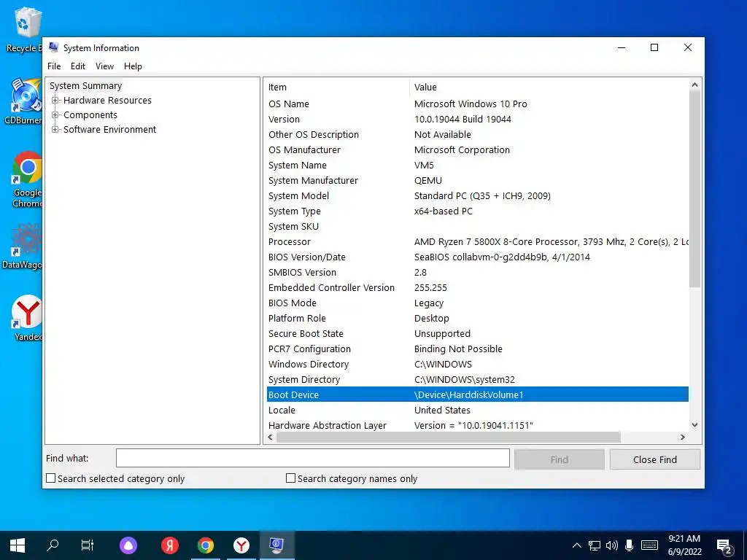The image size is (747, 560).
Task: Click the System Name value VM5
Action: [x=424, y=166]
